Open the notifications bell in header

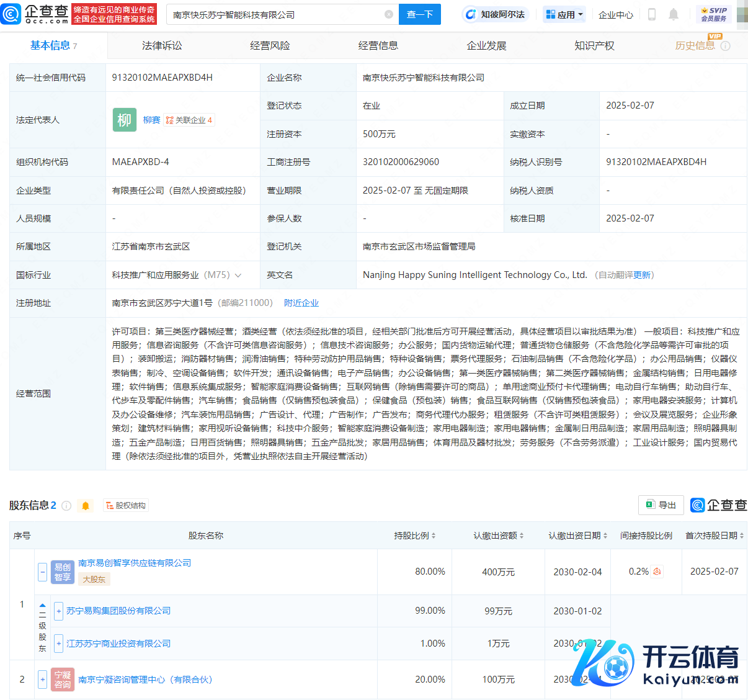(x=674, y=14)
